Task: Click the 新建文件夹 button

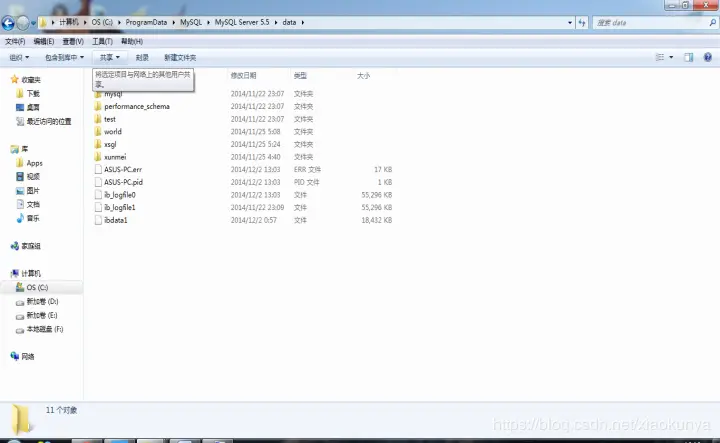Action: click(x=180, y=57)
